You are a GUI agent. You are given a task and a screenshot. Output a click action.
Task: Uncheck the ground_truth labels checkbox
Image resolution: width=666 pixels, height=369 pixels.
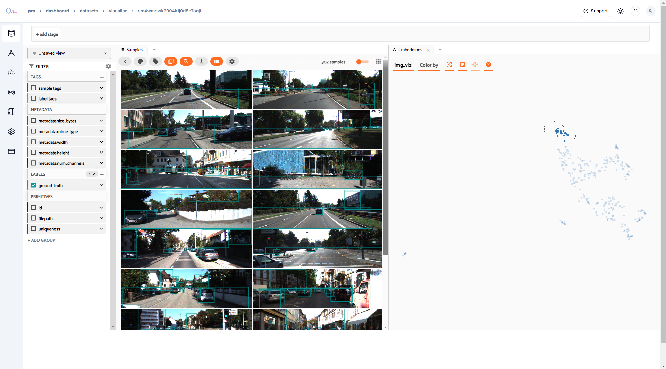[x=34, y=185]
